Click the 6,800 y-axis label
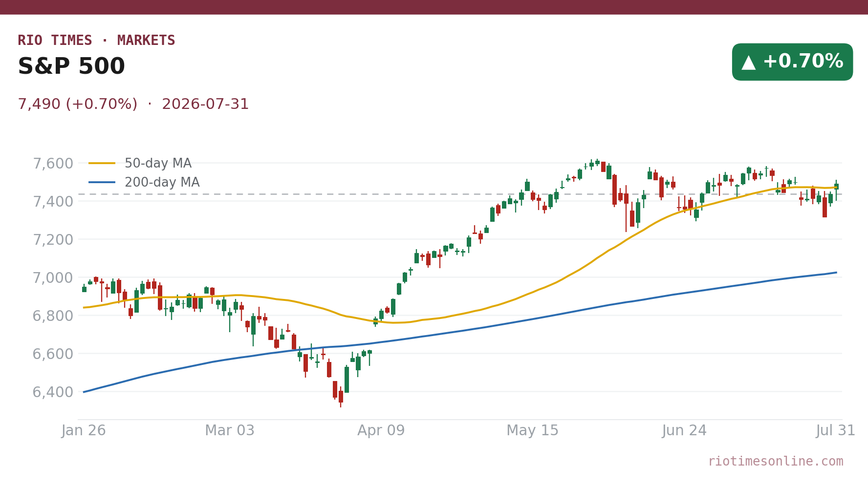The width and height of the screenshot is (868, 488). point(53,316)
